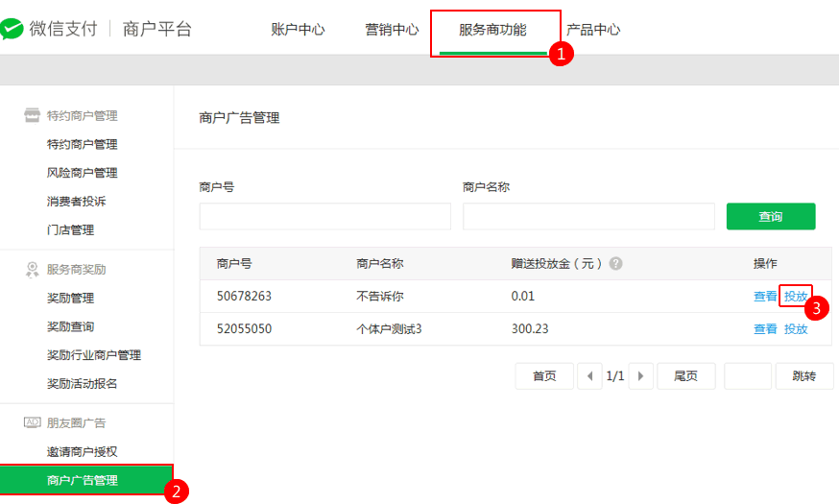Click the WeChat Pay logo icon
Image resolution: width=839 pixels, height=504 pixels.
[12, 29]
